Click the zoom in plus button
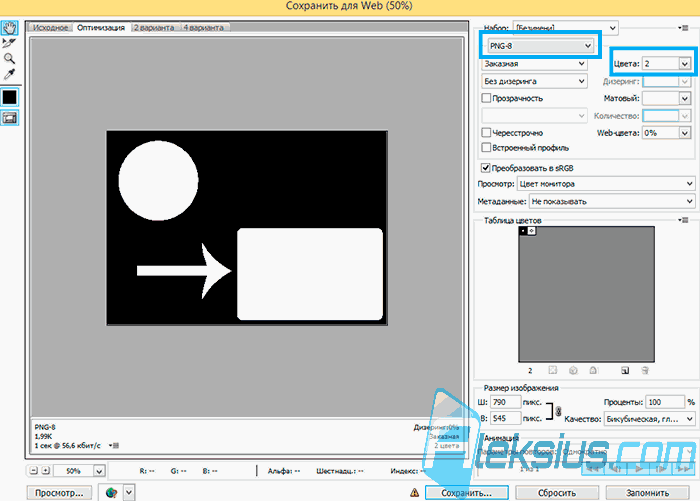700x501 pixels. 45,470
